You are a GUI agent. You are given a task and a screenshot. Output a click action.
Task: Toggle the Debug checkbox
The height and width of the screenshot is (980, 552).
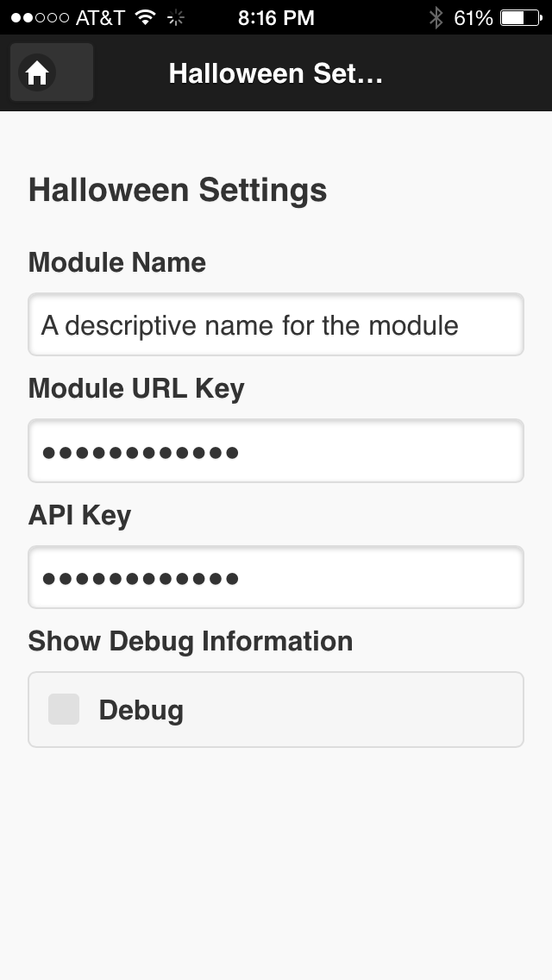pyautogui.click(x=64, y=709)
